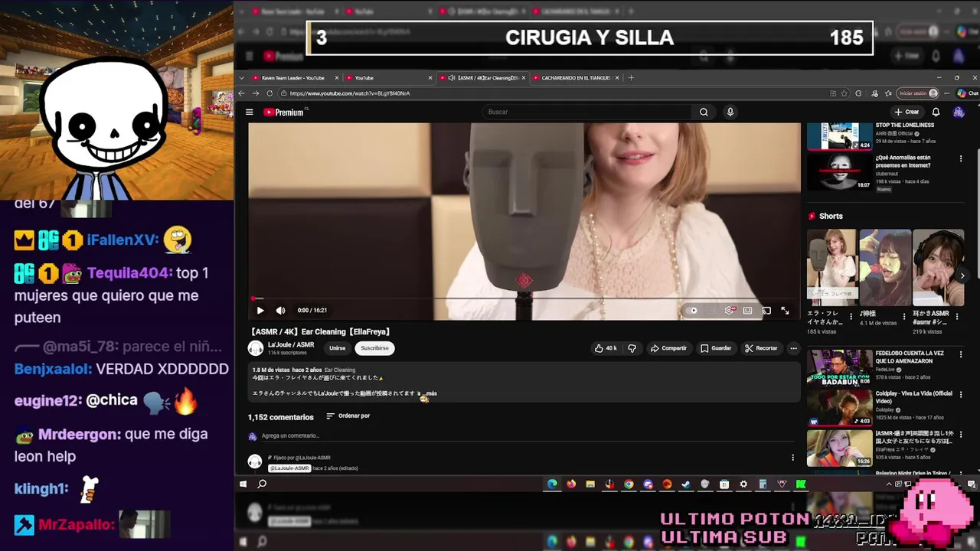Open the Crear menu
The height and width of the screenshot is (551, 980).
[906, 112]
